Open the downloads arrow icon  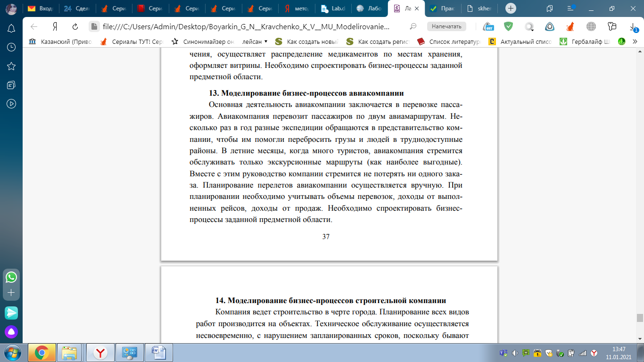[633, 26]
